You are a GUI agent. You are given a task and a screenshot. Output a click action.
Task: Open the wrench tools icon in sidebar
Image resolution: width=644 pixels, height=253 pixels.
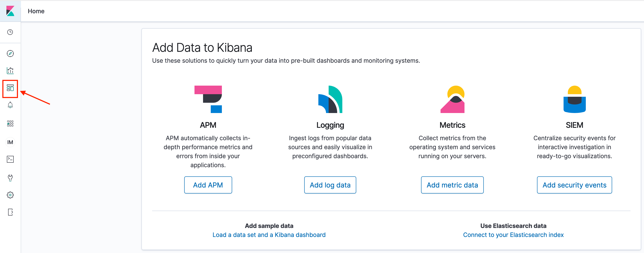point(10,177)
